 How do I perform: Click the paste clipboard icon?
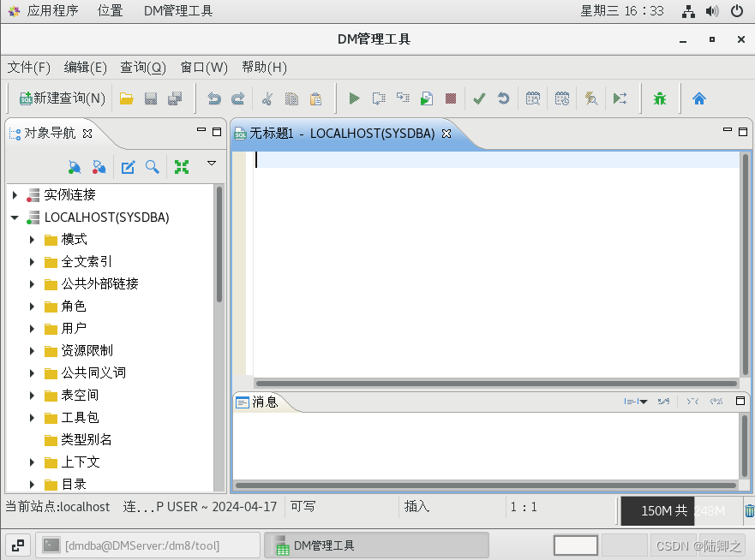point(316,98)
